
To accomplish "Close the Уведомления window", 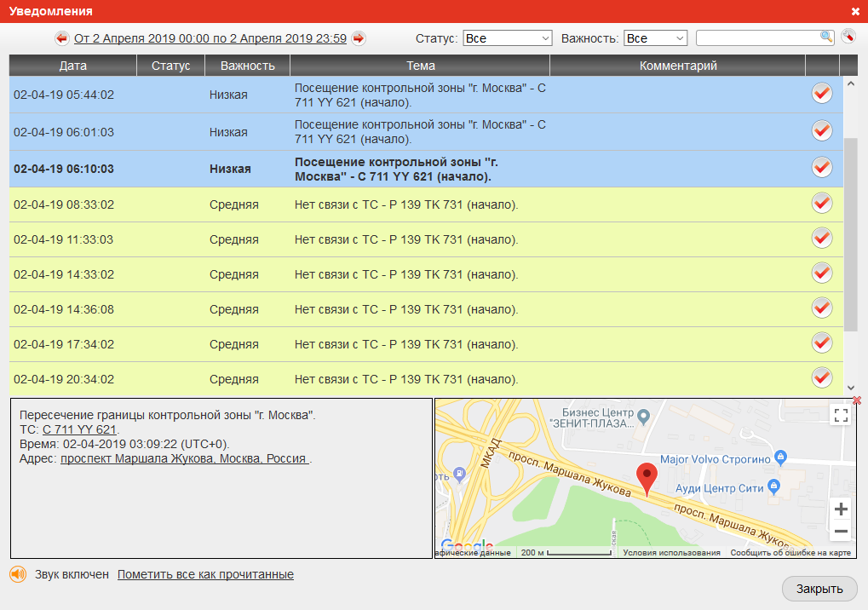I will 855,11.
